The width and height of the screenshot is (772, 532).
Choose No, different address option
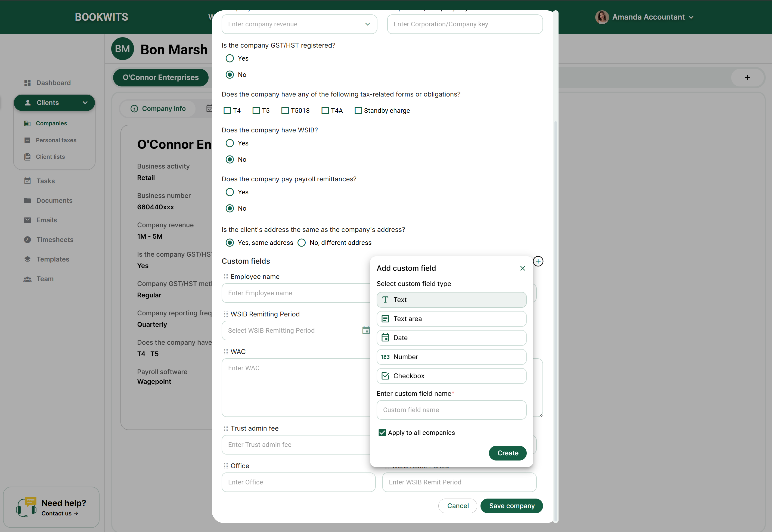[302, 243]
